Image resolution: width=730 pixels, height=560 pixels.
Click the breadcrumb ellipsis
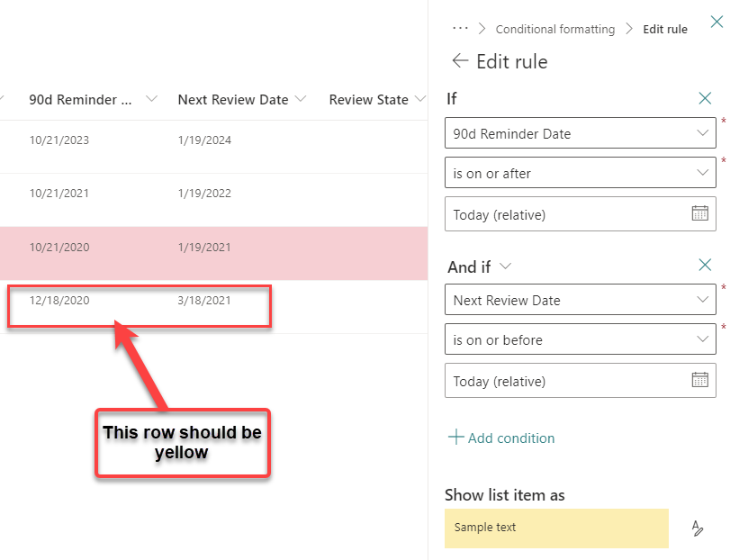point(459,28)
